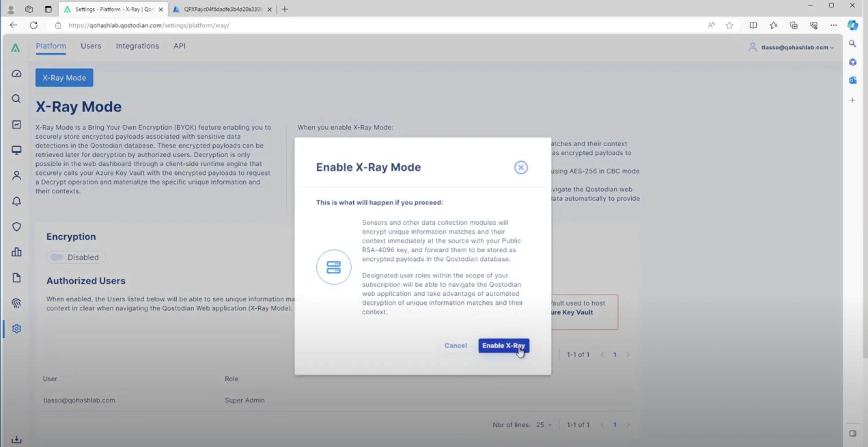Close the QPXRay browser tab
This screenshot has height=447, width=868.
[270, 9]
